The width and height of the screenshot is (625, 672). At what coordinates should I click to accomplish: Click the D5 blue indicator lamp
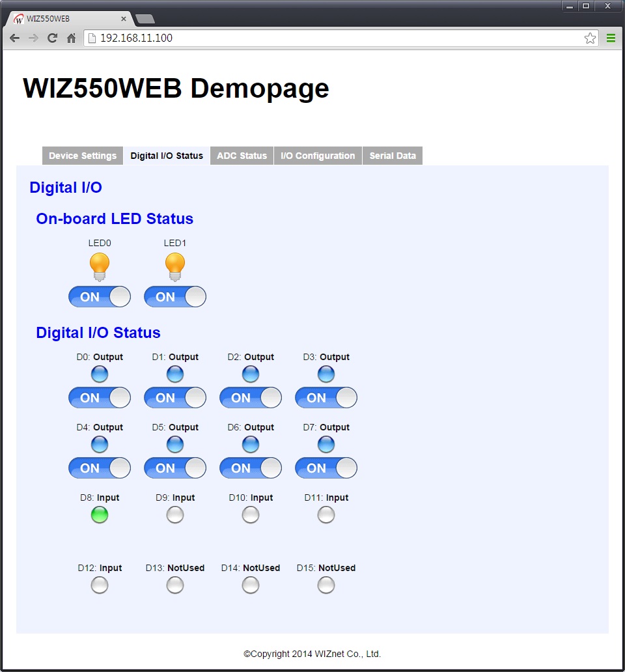tap(174, 445)
